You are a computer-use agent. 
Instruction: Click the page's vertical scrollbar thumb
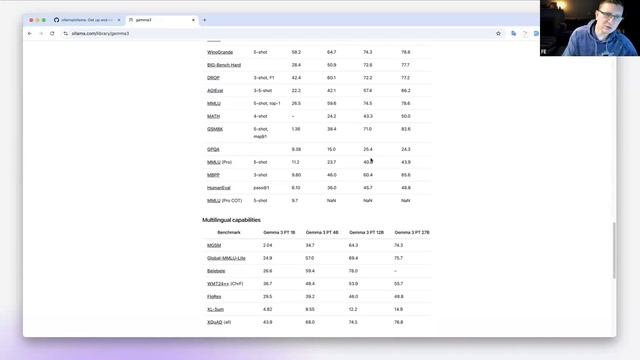point(614,251)
